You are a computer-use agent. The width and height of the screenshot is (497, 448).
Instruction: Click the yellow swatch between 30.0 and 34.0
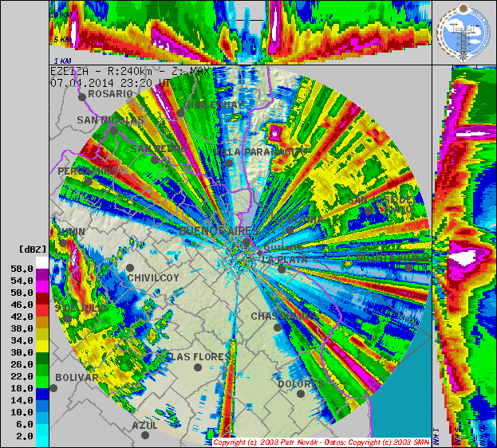tap(42, 347)
